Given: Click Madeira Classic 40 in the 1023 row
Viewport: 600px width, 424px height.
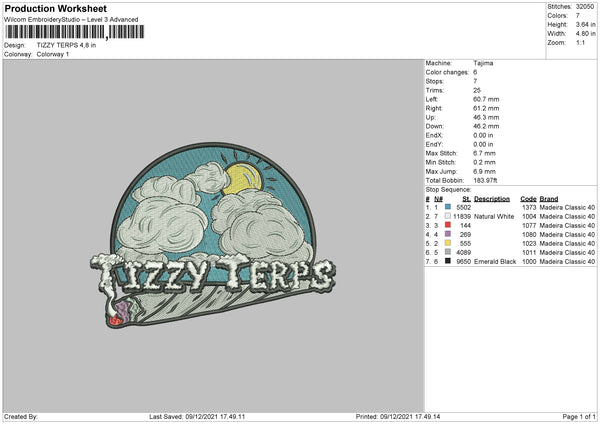Looking at the screenshot, I should (x=567, y=243).
